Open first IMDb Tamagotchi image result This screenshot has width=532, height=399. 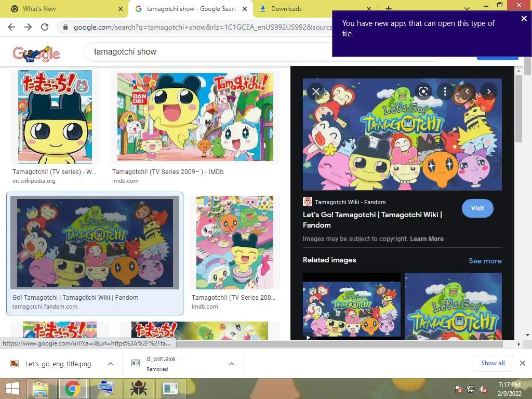click(x=195, y=117)
